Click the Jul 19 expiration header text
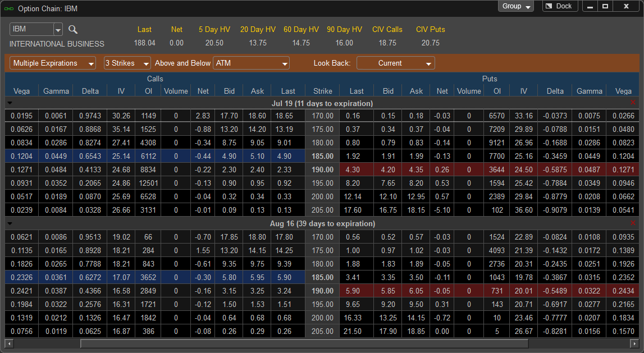Screen dimensions: 644x353 [x=322, y=103]
